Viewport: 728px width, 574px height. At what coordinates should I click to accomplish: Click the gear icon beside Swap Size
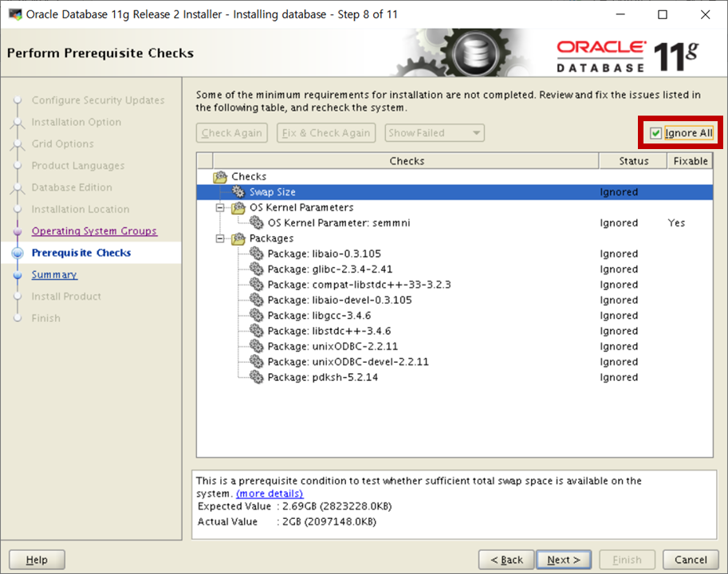(238, 191)
